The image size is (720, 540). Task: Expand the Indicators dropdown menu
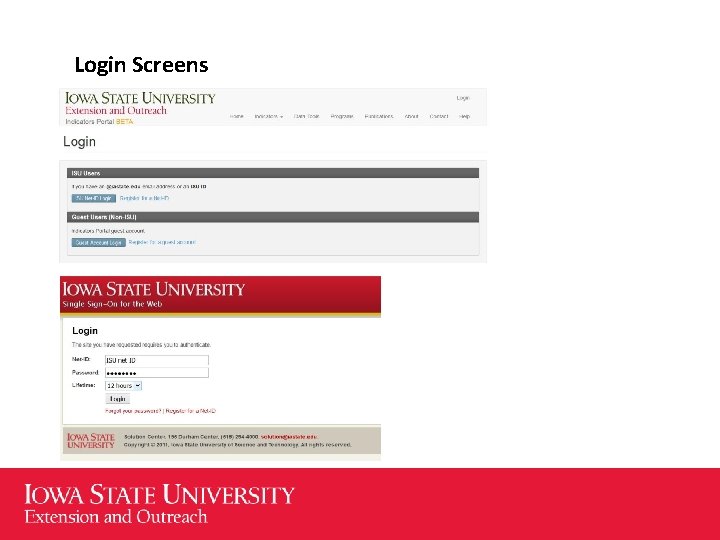[269, 116]
